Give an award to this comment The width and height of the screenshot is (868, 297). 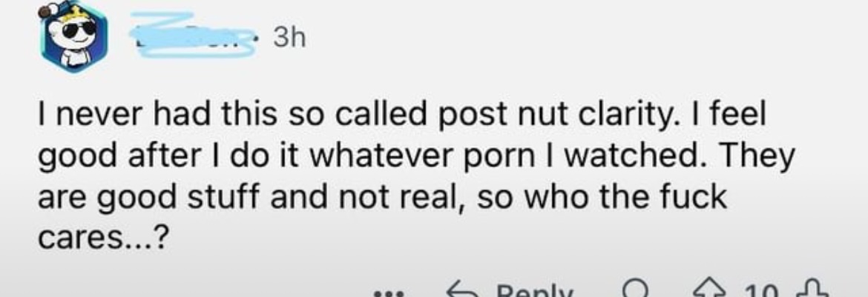[x=636, y=291]
